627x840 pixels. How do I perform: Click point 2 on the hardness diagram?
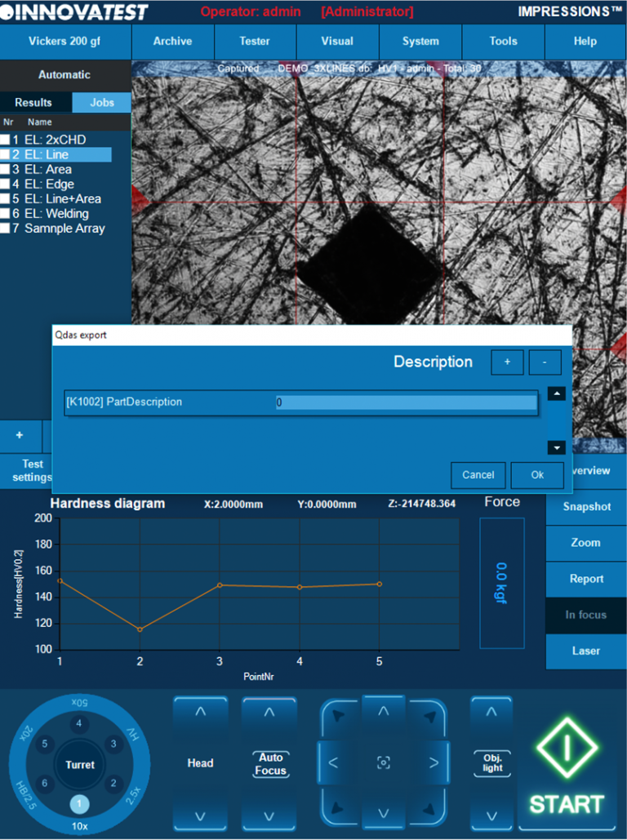[x=140, y=629]
